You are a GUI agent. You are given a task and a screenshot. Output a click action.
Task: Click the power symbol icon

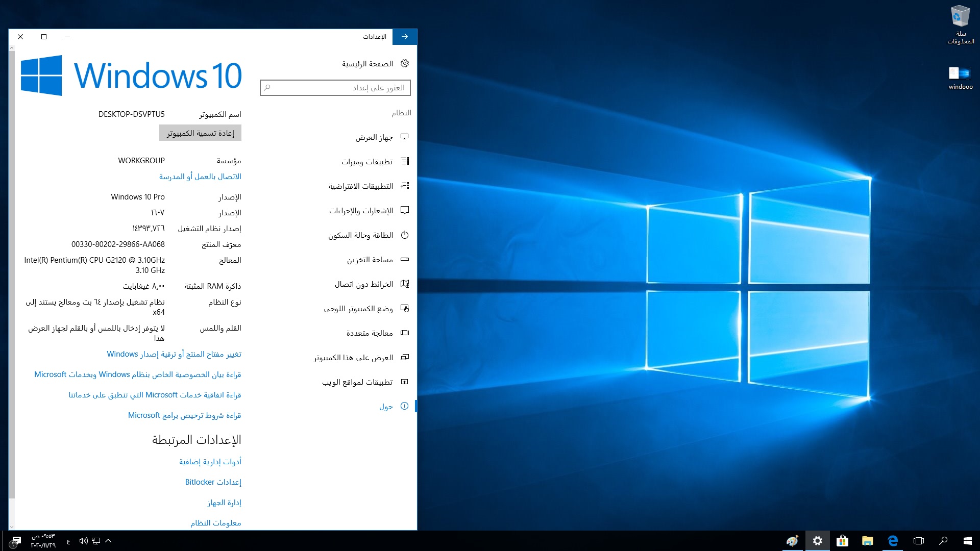coord(405,235)
